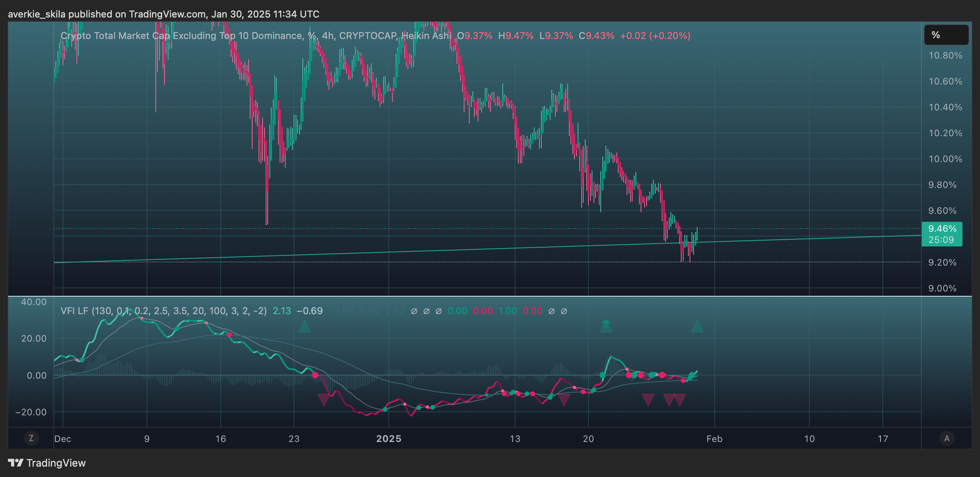Click the green 1.00 value in VFI legend
The width and height of the screenshot is (980, 477).
point(508,311)
